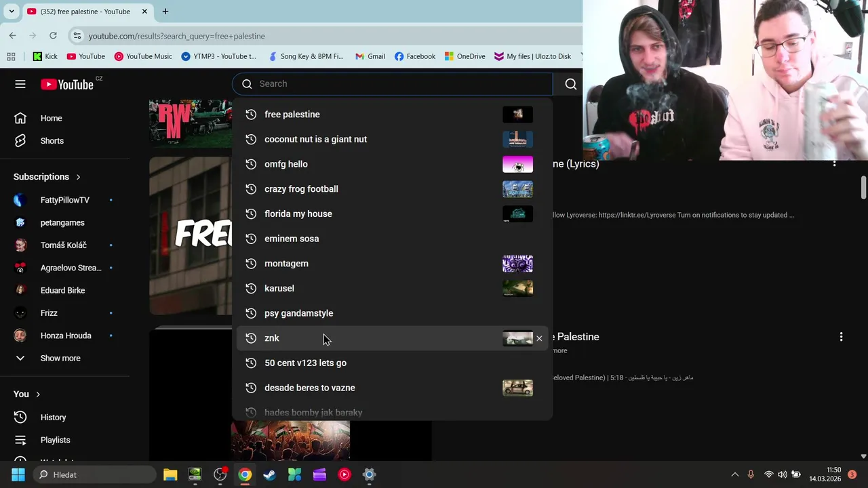Open tab search dropdown arrow

pos(12,12)
